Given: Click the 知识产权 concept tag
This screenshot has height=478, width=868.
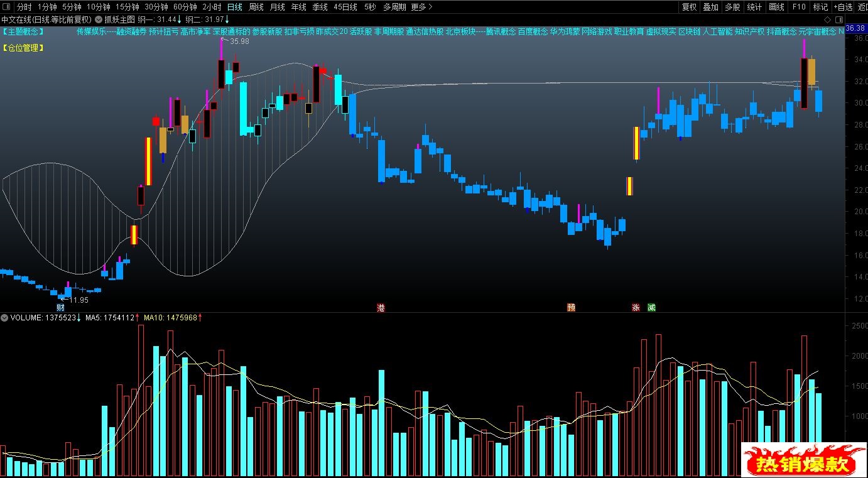Looking at the screenshot, I should coord(749,31).
